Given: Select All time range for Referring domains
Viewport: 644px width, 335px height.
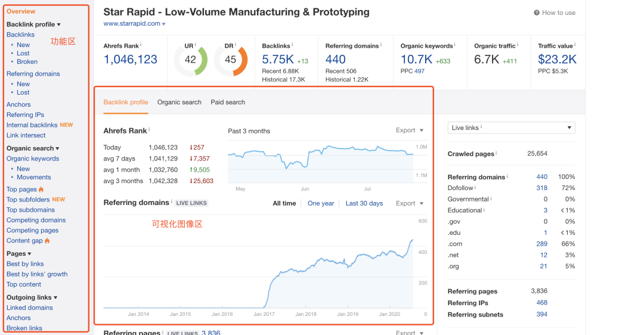Looking at the screenshot, I should coord(284,203).
